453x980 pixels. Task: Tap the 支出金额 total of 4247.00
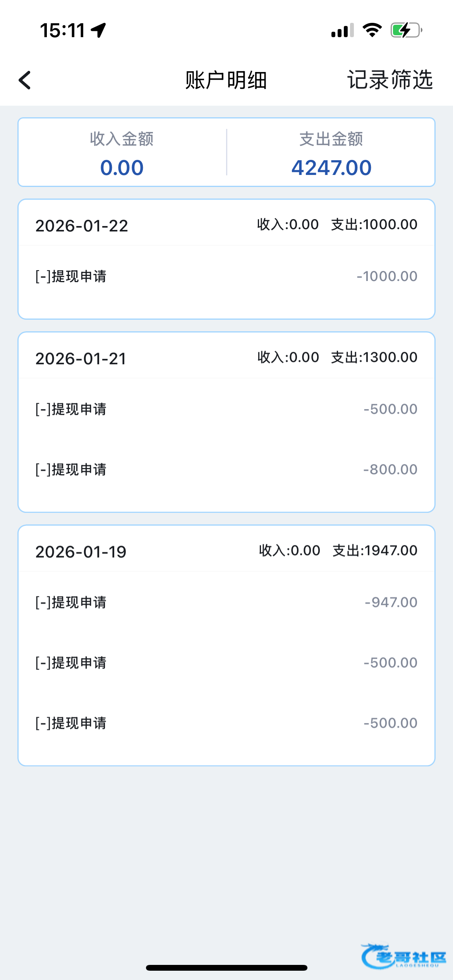click(x=331, y=168)
